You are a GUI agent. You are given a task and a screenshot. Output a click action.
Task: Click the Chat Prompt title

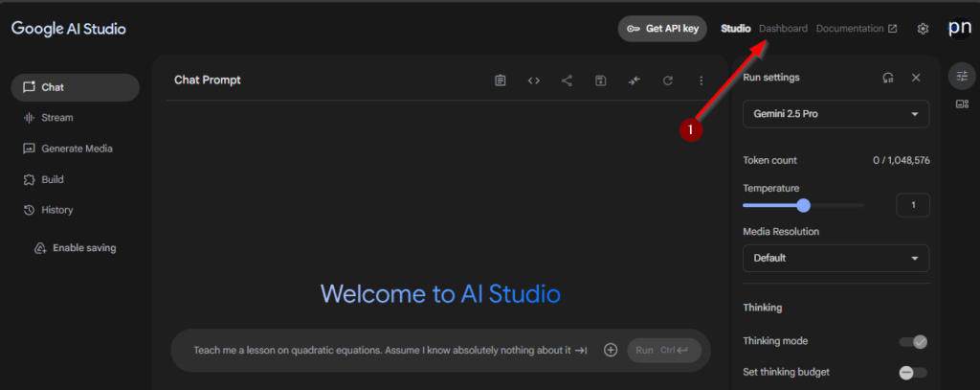[x=208, y=80]
